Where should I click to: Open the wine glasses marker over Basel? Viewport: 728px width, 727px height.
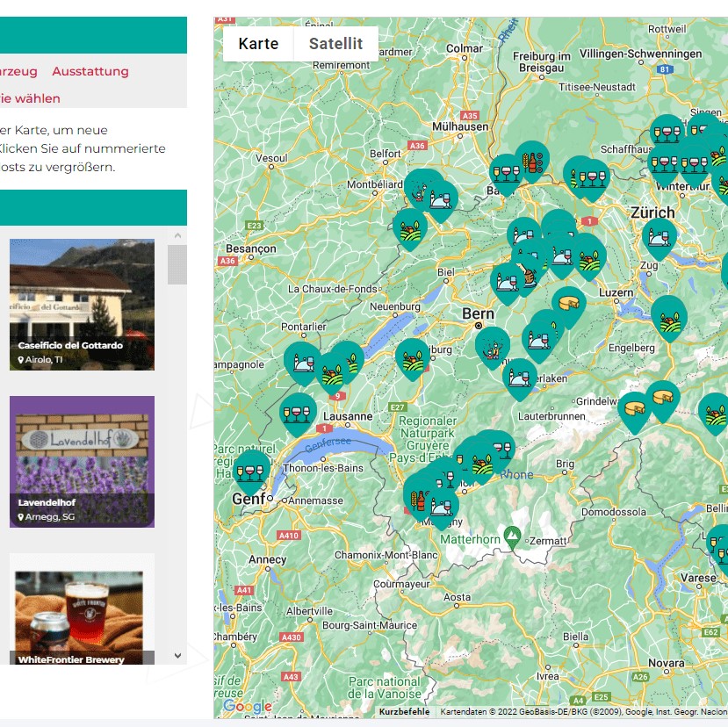pos(506,174)
